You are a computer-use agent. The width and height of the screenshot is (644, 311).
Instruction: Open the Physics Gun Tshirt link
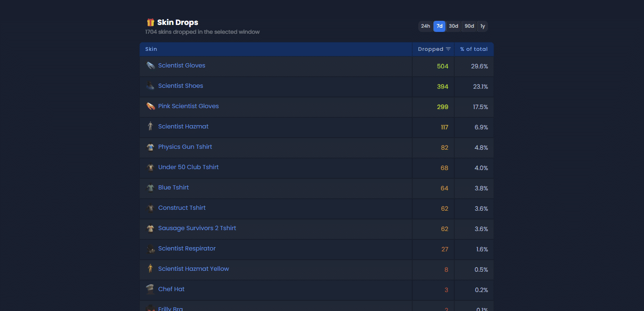[185, 147]
